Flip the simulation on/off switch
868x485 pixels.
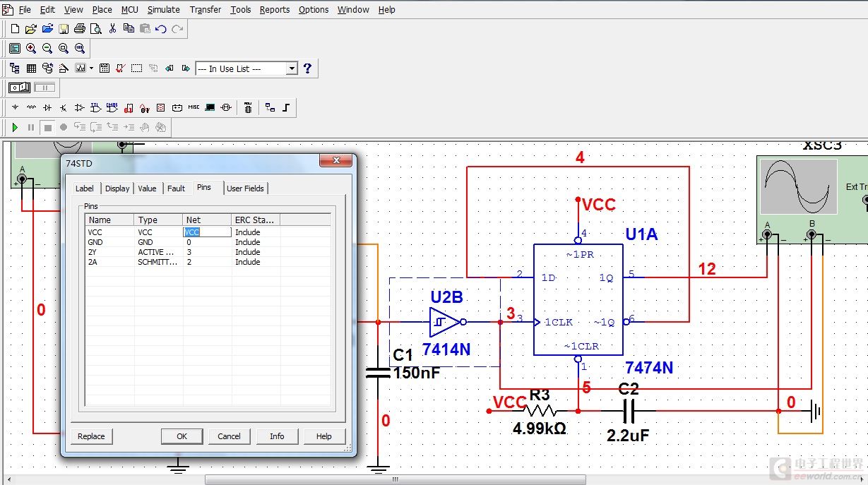[x=20, y=88]
